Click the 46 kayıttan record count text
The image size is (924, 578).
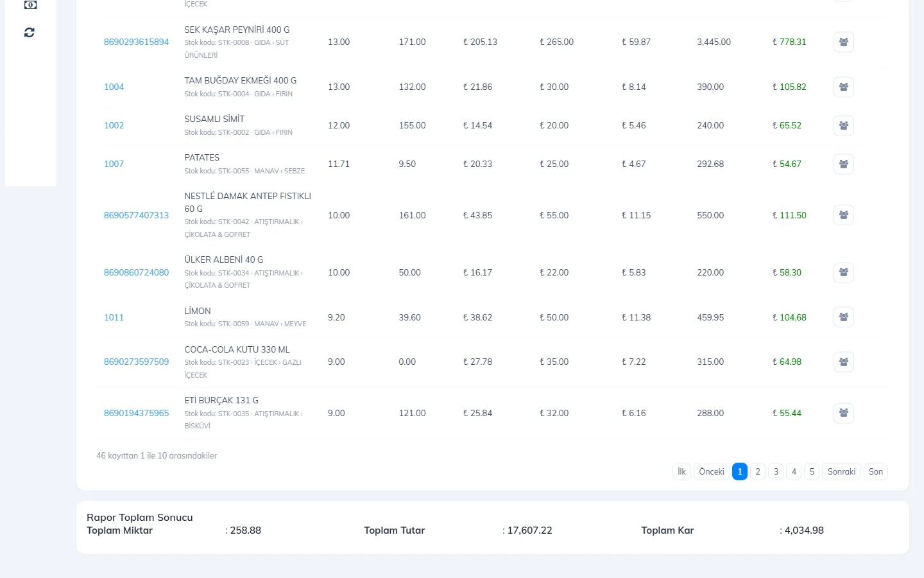(157, 455)
